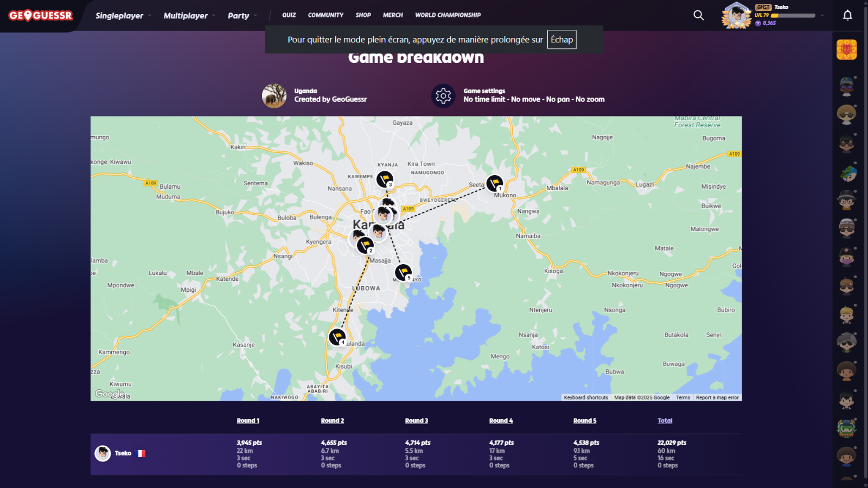The height and width of the screenshot is (488, 868).
Task: Click the Total column link
Action: 665,421
